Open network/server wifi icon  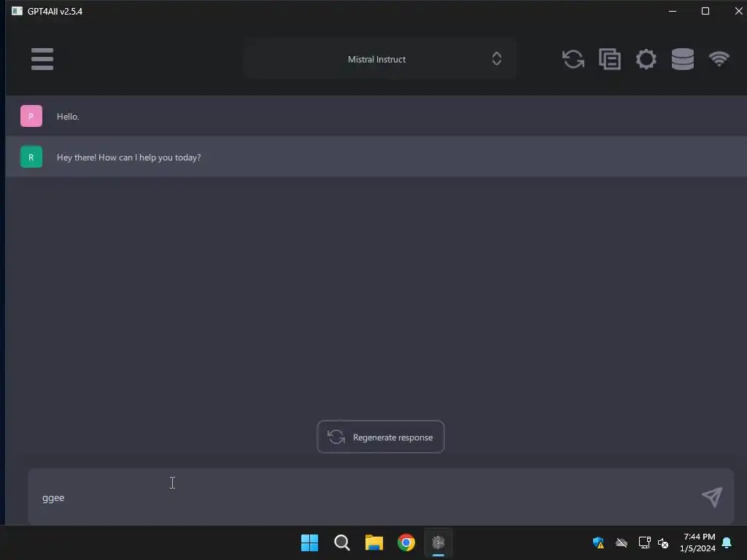coord(719,59)
